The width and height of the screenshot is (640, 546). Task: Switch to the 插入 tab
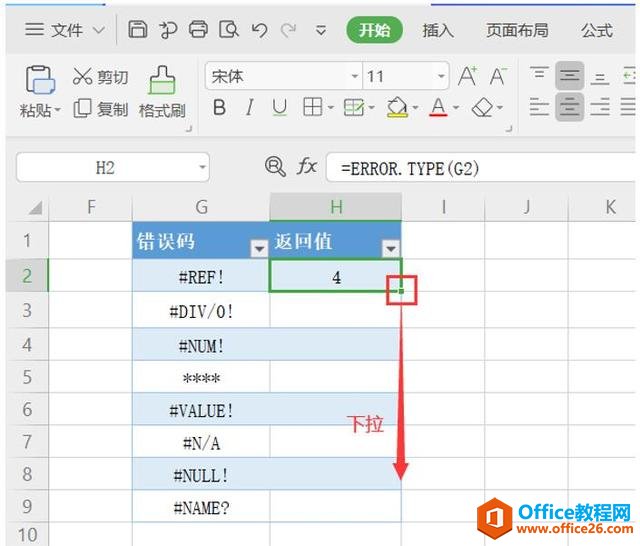(438, 31)
